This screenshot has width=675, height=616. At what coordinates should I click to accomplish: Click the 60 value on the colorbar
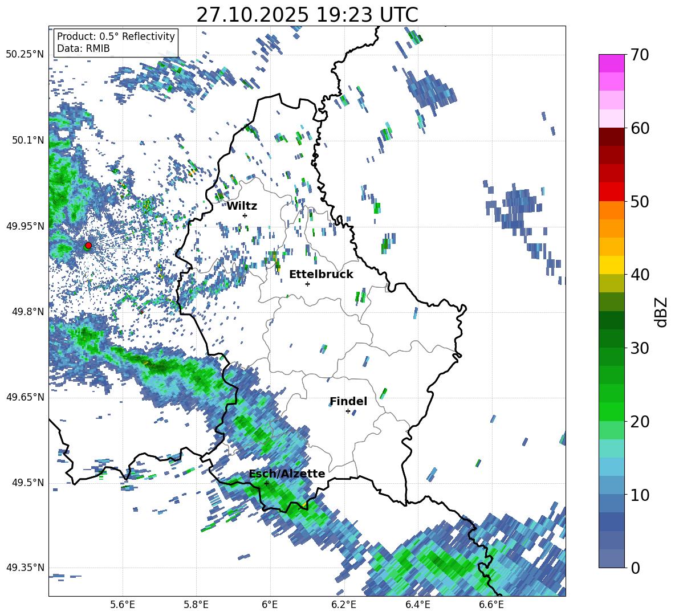pyautogui.click(x=640, y=128)
